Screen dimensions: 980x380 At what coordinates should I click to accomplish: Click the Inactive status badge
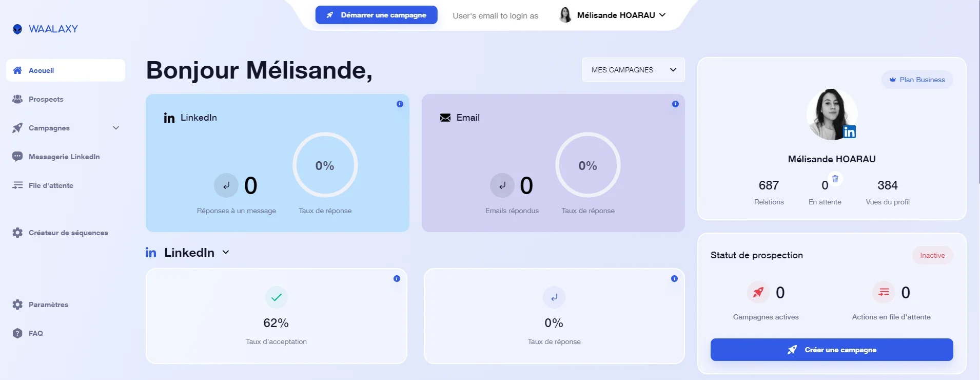932,255
